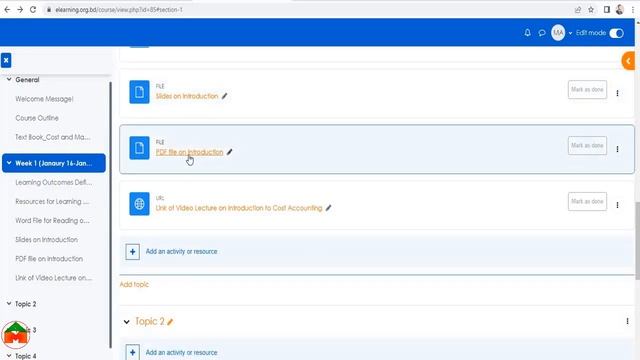Select Topic 2 in course index
Screen dimensions: 640x360
pyautogui.click(x=26, y=304)
